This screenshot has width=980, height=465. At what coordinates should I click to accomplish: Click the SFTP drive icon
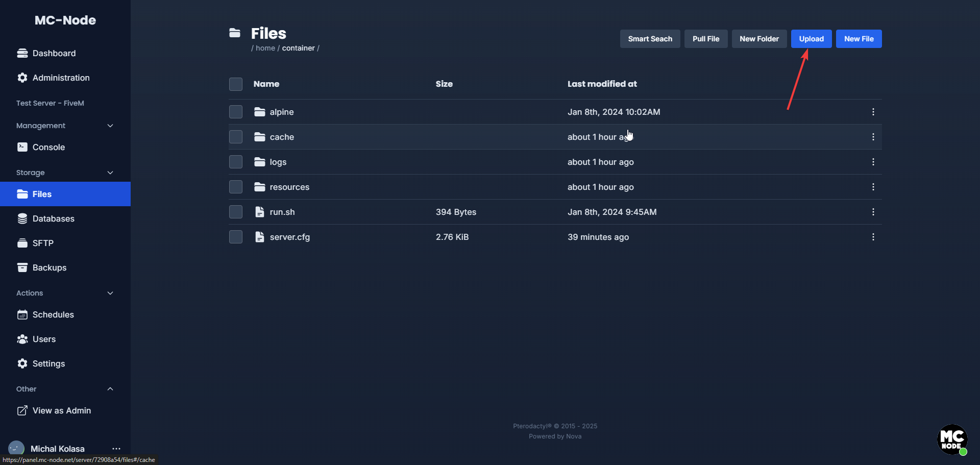22,243
